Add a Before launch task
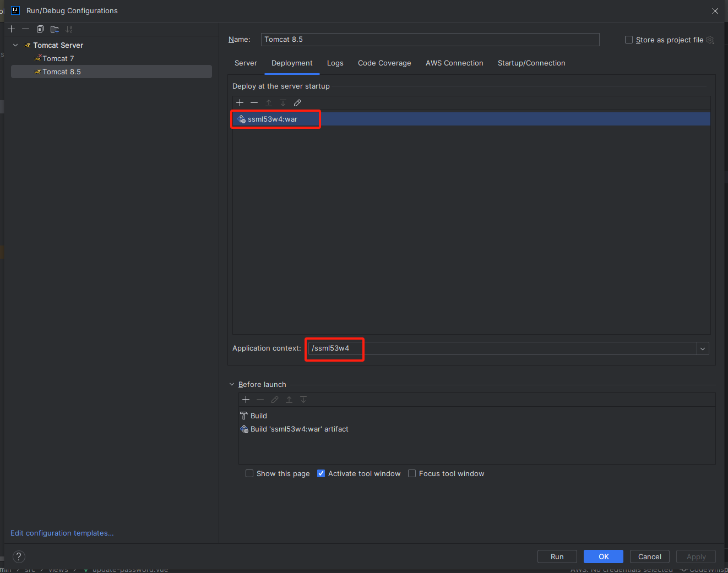Screen dimensions: 728x573 (246, 400)
